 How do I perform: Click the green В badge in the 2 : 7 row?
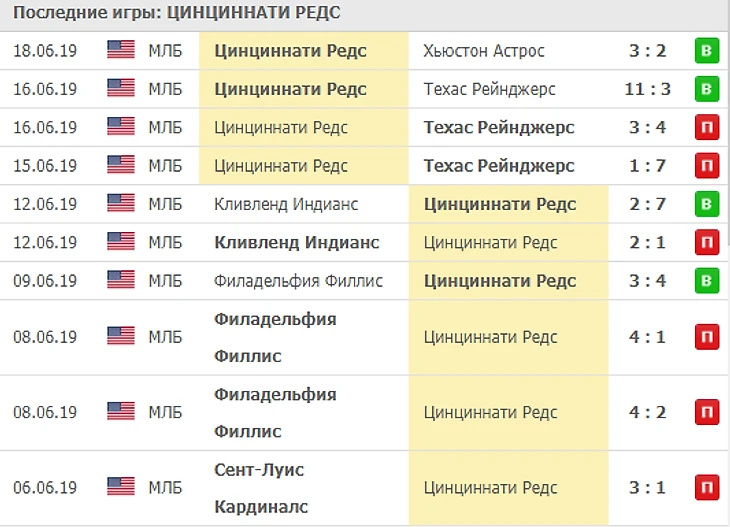coord(707,204)
